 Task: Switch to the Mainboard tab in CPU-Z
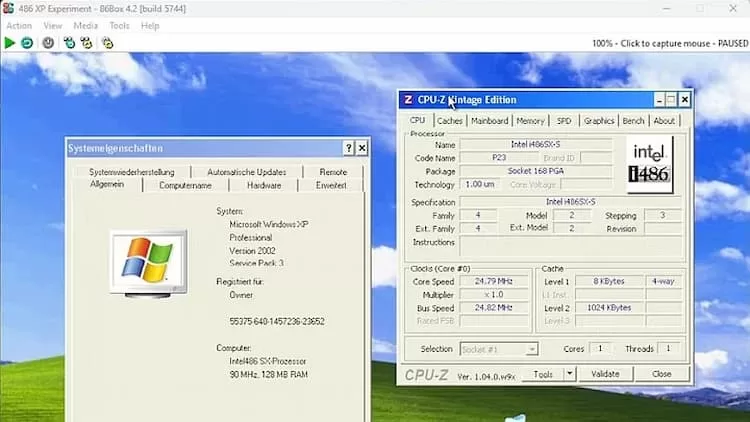[x=489, y=121]
